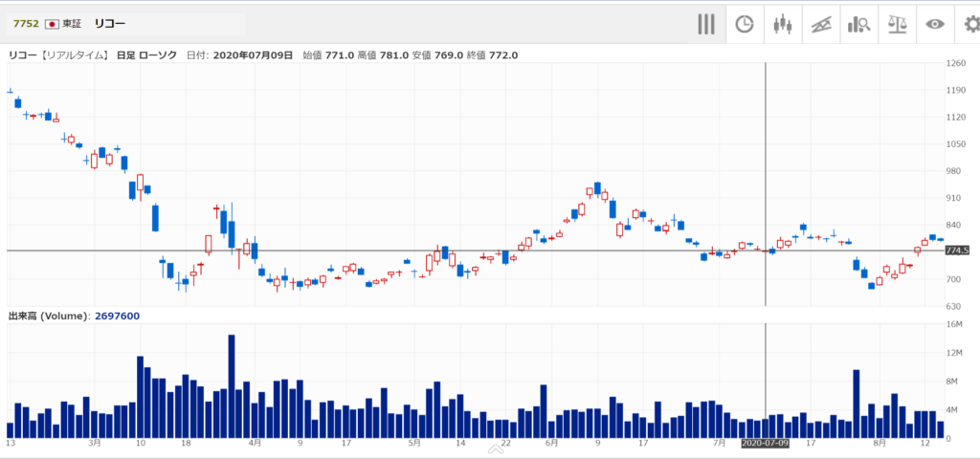
Task: Click the 出来高 (Volume) label
Action: click(x=50, y=316)
